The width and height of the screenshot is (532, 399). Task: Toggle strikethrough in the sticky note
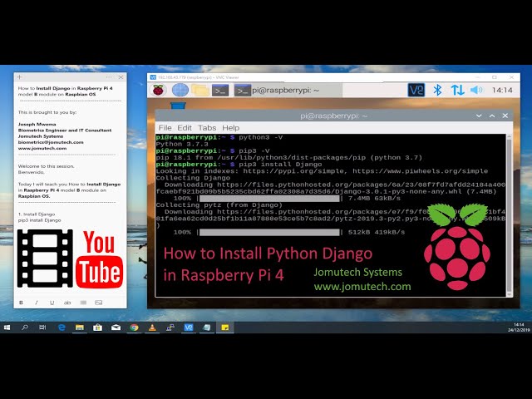pyautogui.click(x=67, y=303)
